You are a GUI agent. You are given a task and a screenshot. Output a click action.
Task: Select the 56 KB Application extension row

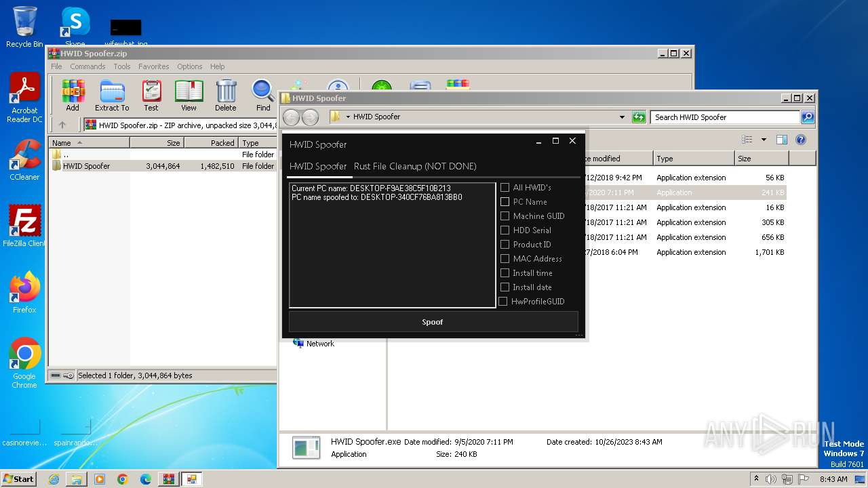tap(684, 178)
